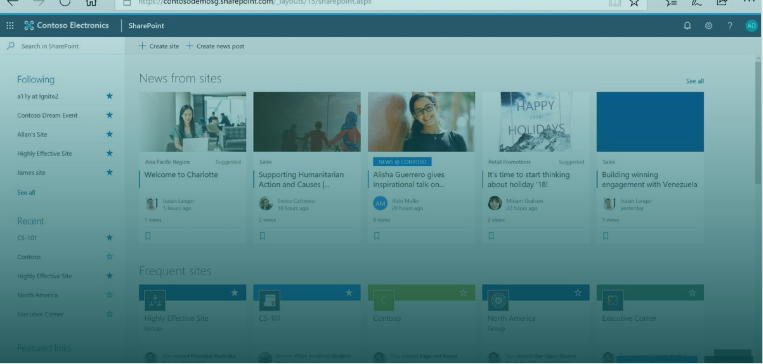
Task: Unfollow a11y at Ignite2 star
Action: 109,96
